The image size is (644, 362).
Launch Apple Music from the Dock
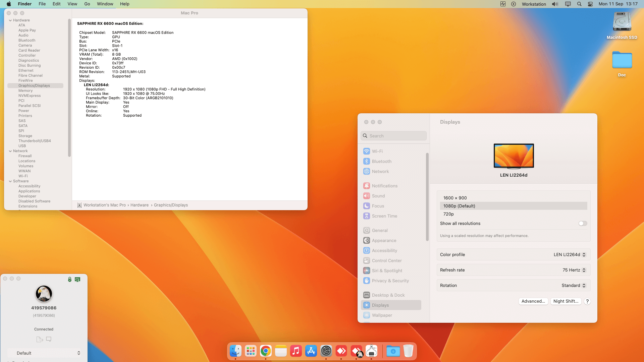(296, 351)
